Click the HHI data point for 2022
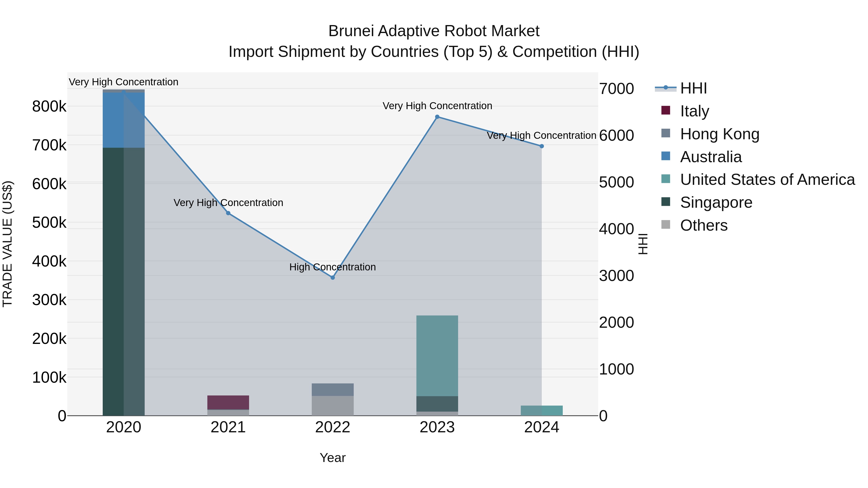868x488 pixels. pos(332,278)
